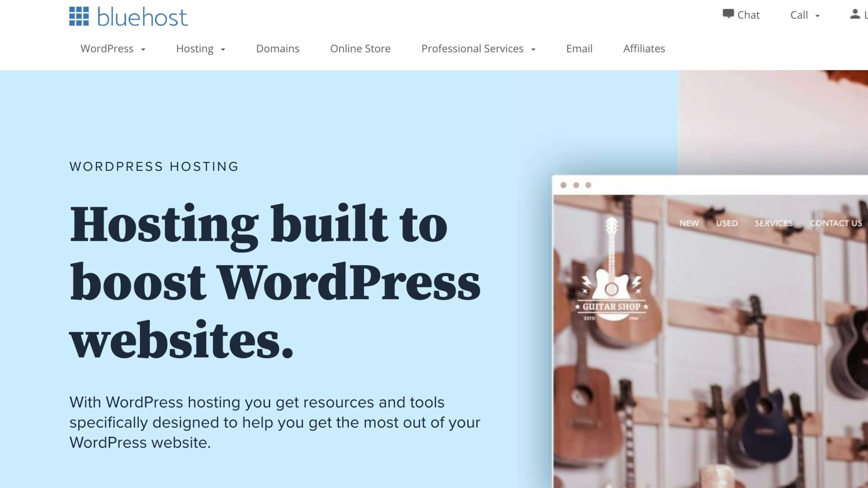The width and height of the screenshot is (868, 488).
Task: Toggle the USED navigation item in guitar shop
Action: tap(727, 223)
